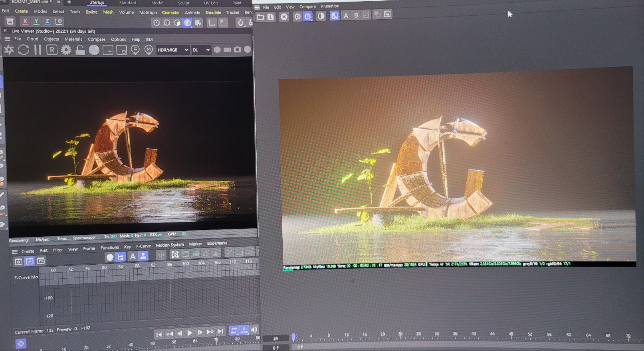Click the L-shaped axis mode icon
This screenshot has height=351, width=644.
212,23
